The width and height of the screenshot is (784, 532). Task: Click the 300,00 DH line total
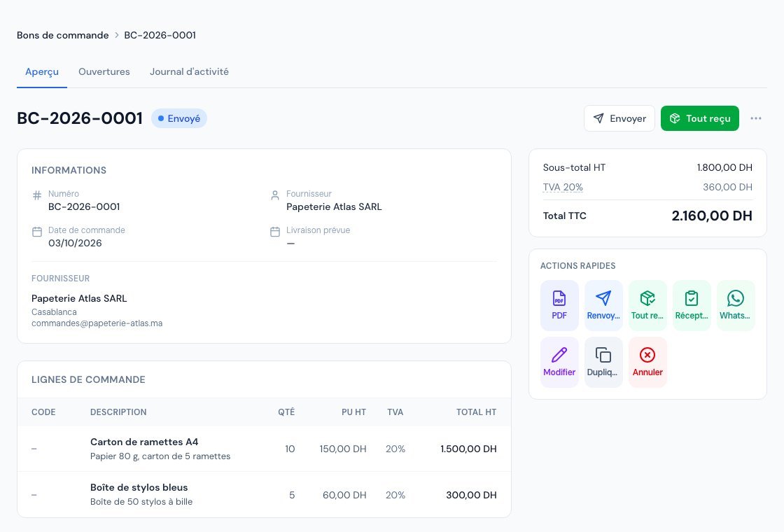click(x=472, y=495)
